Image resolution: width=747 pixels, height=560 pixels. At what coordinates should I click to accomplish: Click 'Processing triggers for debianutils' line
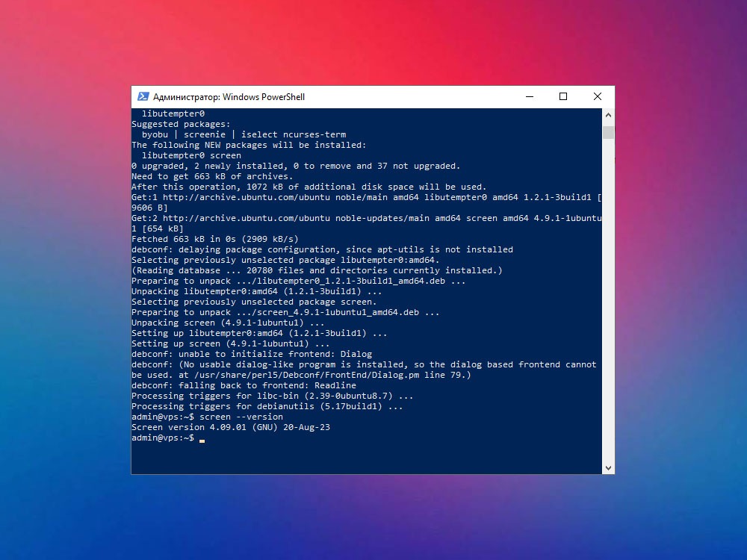click(267, 407)
